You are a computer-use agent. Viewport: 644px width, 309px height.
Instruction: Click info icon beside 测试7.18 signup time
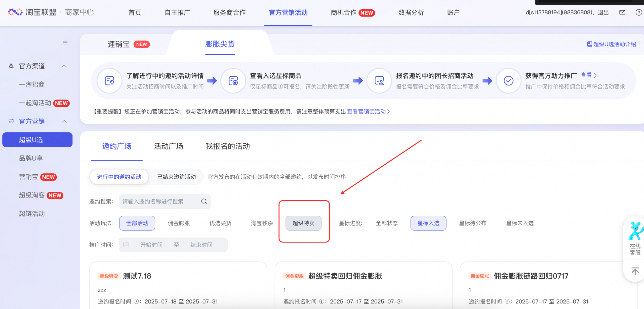136,301
